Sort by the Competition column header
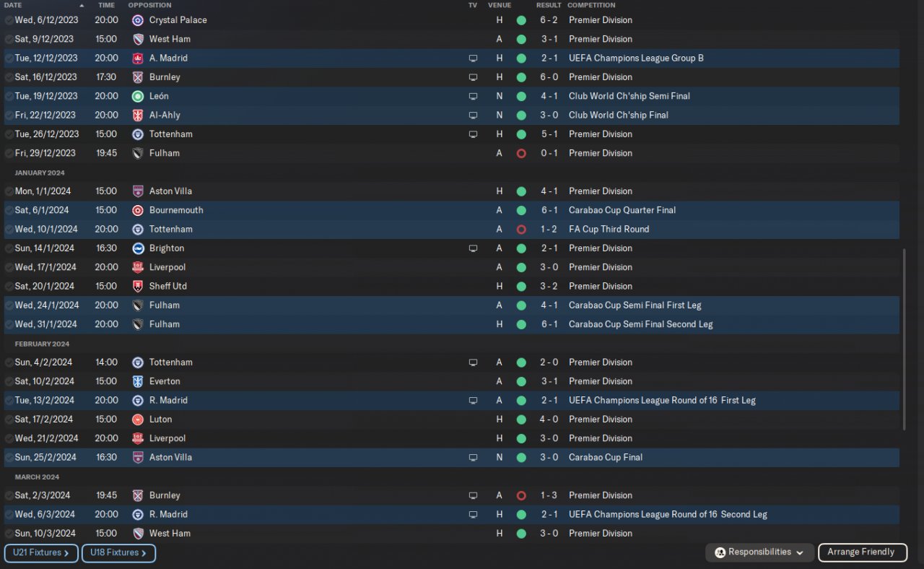Screen dimensions: 924x569 pyautogui.click(x=591, y=5)
